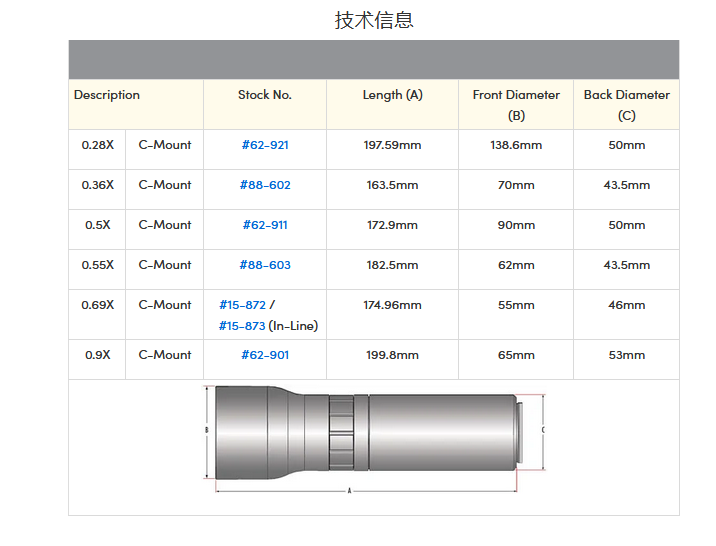The width and height of the screenshot is (716, 546).
Task: Click the Stock No. column header
Action: (x=265, y=95)
